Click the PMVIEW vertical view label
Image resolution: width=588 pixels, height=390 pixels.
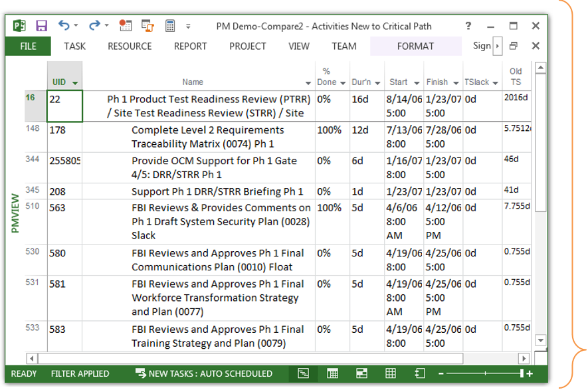click(15, 213)
